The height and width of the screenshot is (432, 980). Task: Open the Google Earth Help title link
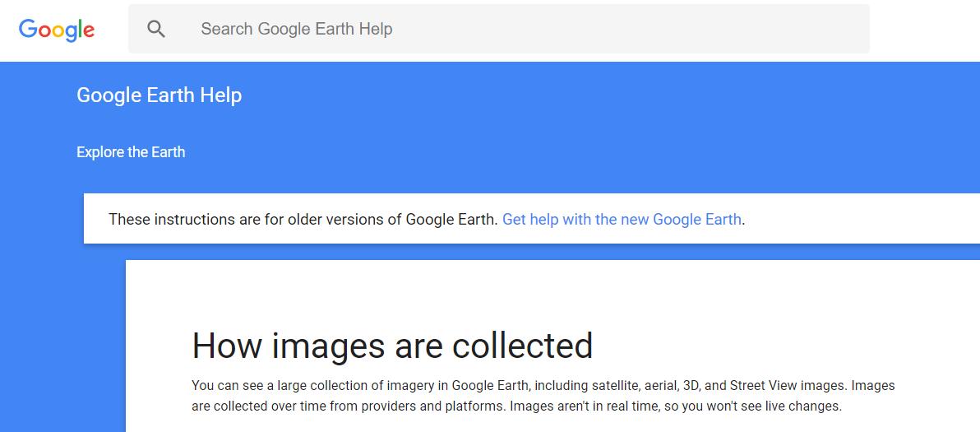[x=159, y=95]
